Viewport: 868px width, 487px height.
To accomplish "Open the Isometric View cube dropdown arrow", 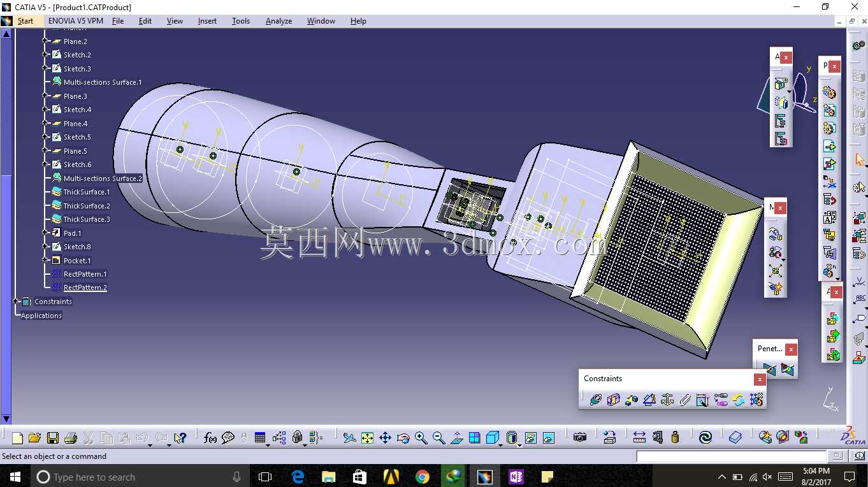I will point(500,445).
